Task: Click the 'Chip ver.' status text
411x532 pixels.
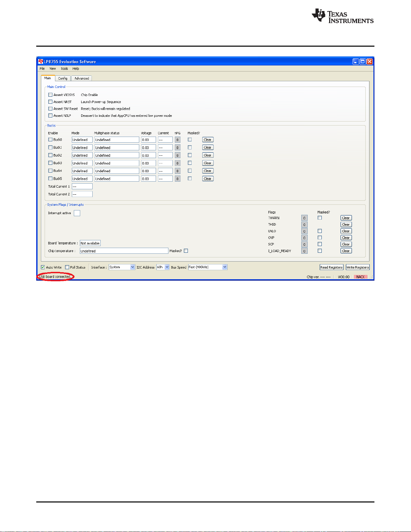Action: pos(318,277)
